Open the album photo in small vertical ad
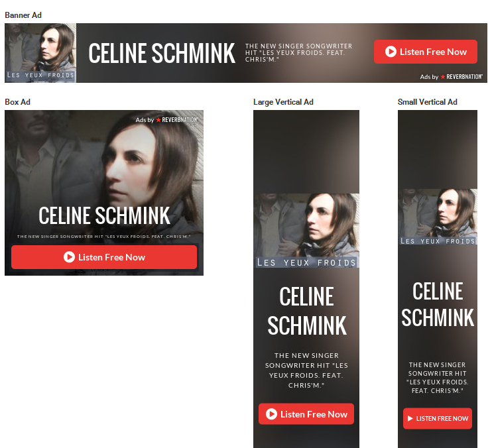This screenshot has width=492, height=448. click(438, 217)
